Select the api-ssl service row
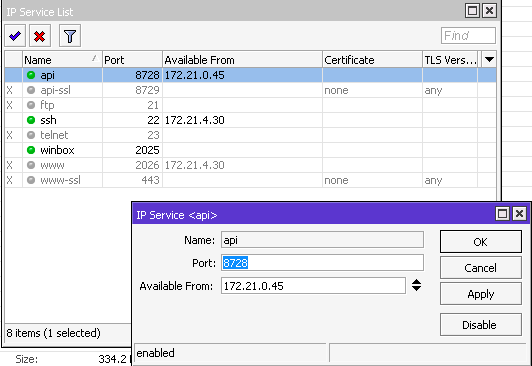Image resolution: width=532 pixels, height=366 pixels. coord(250,90)
